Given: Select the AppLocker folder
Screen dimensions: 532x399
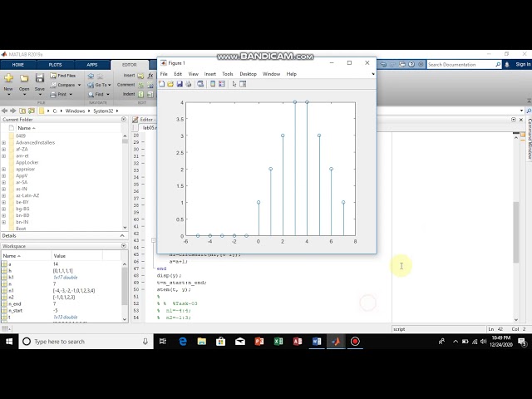Looking at the screenshot, I should tap(27, 163).
